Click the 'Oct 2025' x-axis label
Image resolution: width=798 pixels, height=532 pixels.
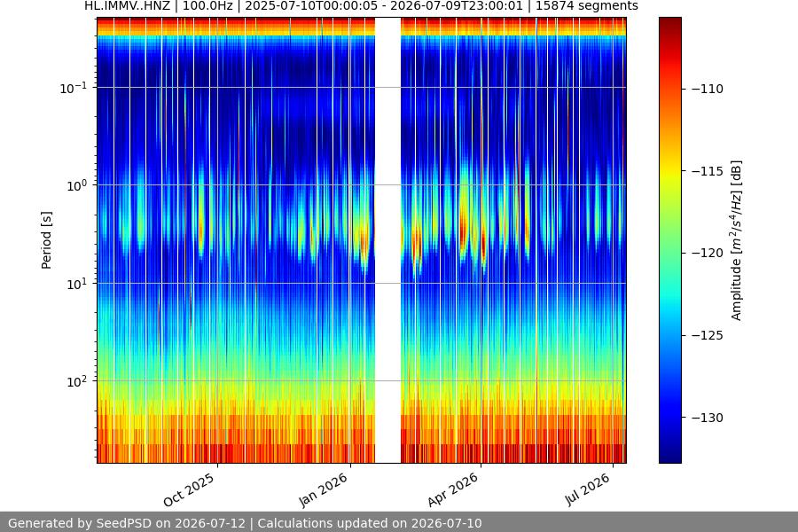(189, 490)
